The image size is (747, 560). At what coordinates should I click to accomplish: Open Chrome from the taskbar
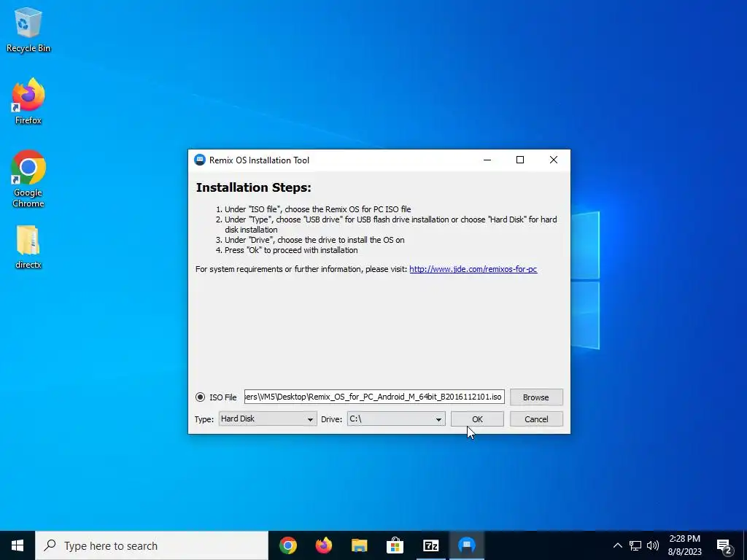(x=288, y=545)
